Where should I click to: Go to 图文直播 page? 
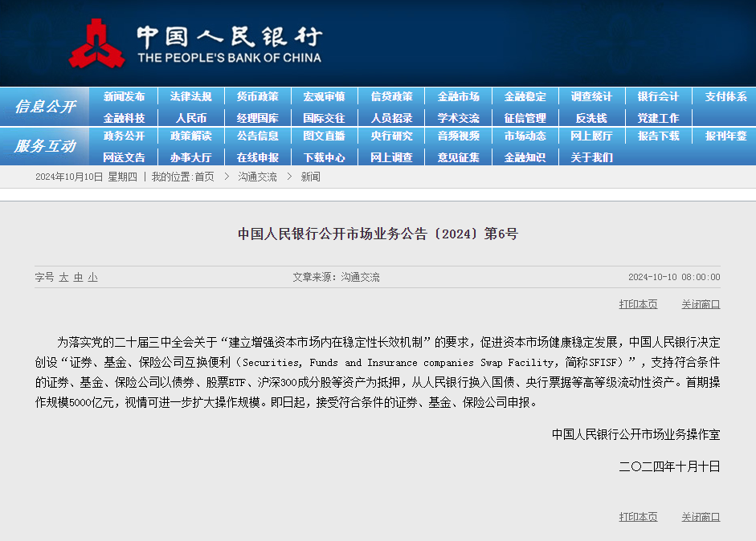click(x=325, y=136)
